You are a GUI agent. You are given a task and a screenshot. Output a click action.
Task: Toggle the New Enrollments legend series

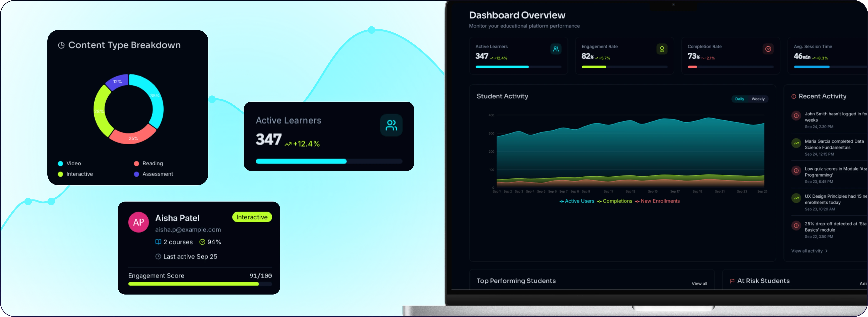(x=657, y=201)
